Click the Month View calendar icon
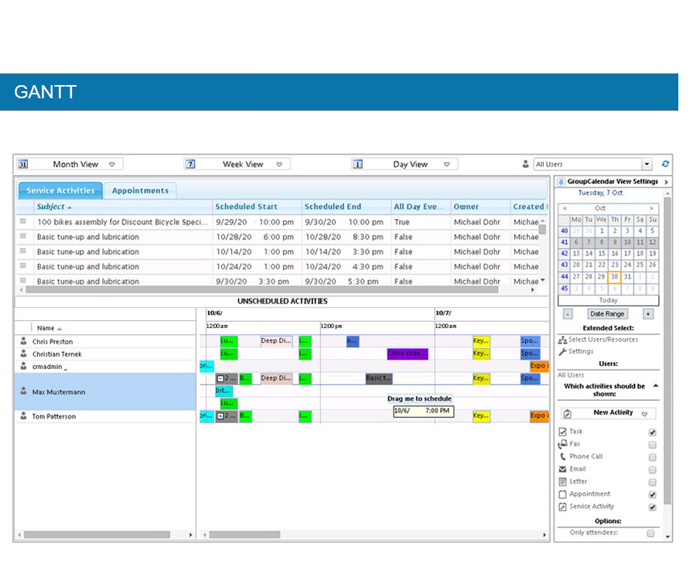This screenshot has height=588, width=700. [23, 164]
